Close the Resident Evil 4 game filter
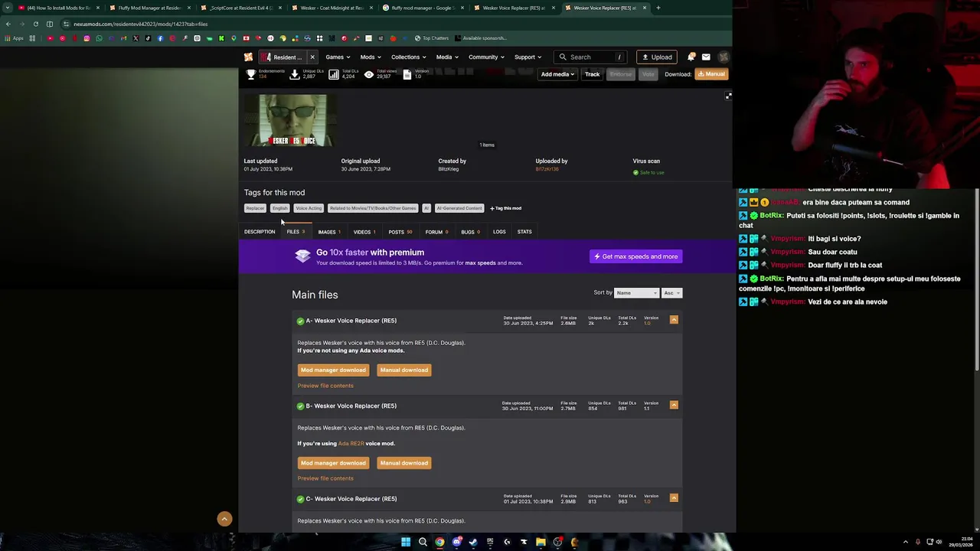 (x=312, y=57)
